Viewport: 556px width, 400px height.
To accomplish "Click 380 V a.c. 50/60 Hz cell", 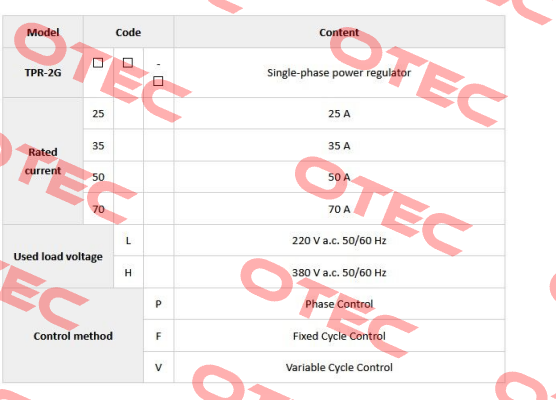I will point(339,273).
